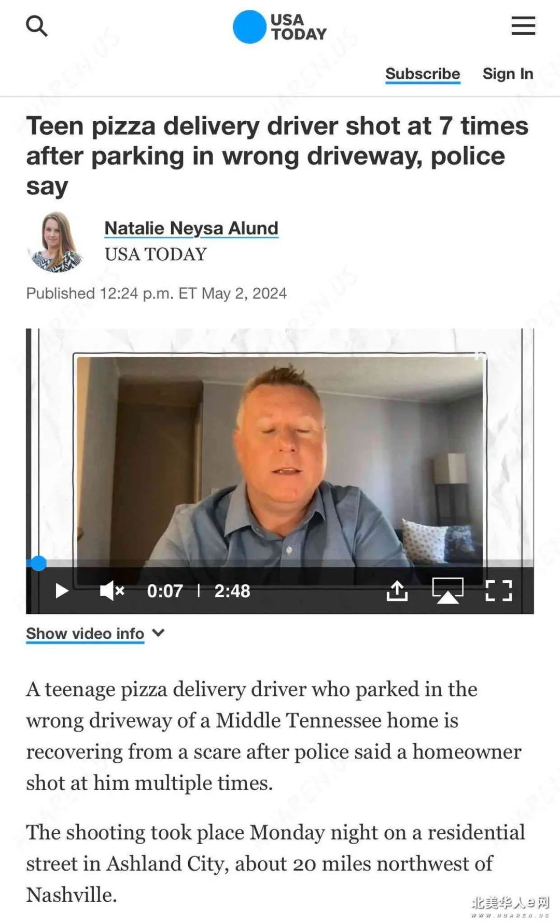Play the video
This screenshot has height=924, width=560.
(x=62, y=591)
